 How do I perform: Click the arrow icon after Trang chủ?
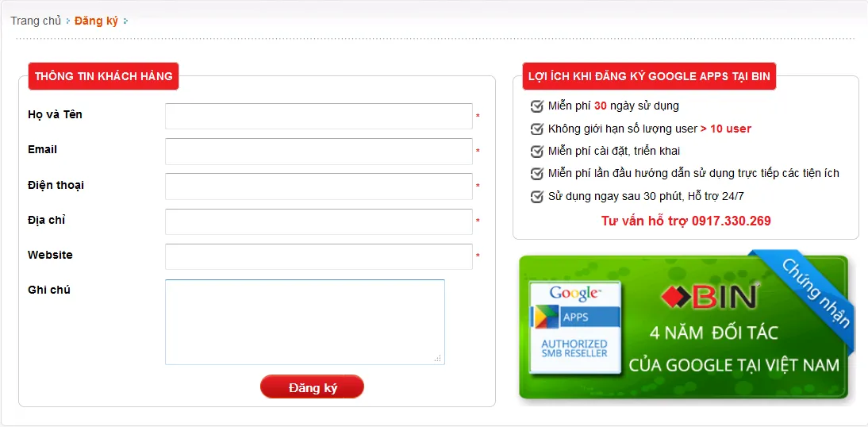(68, 21)
